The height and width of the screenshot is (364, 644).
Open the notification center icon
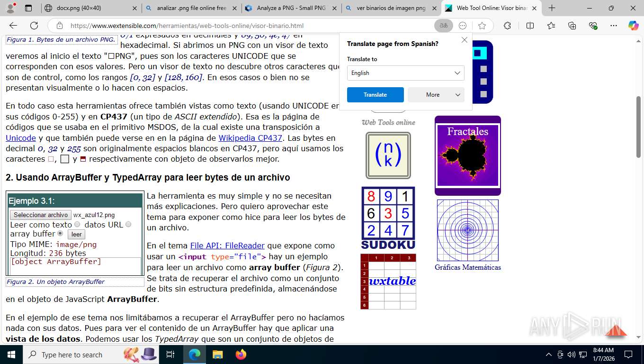pyautogui.click(x=628, y=355)
